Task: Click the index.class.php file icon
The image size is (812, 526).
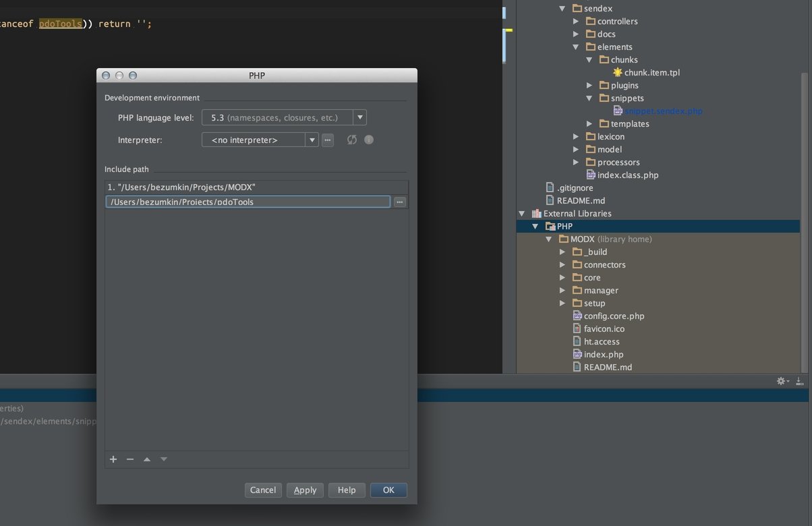Action: [x=591, y=175]
